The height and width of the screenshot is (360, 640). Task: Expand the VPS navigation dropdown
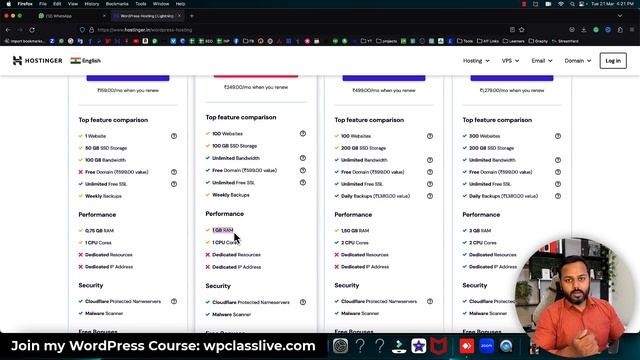tap(510, 60)
